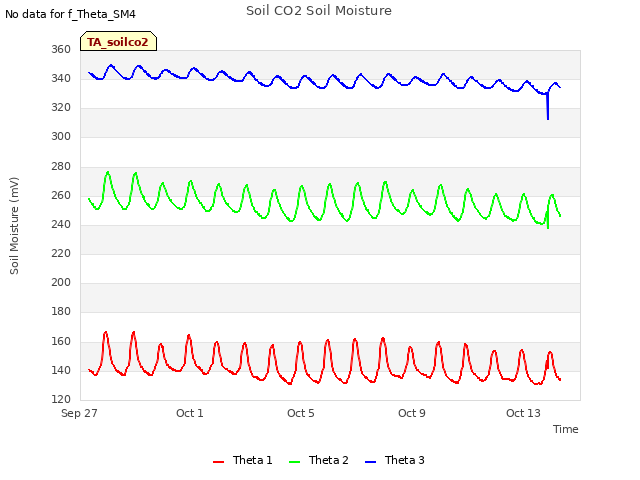Click the Theta 3 legend entry

[x=395, y=460]
